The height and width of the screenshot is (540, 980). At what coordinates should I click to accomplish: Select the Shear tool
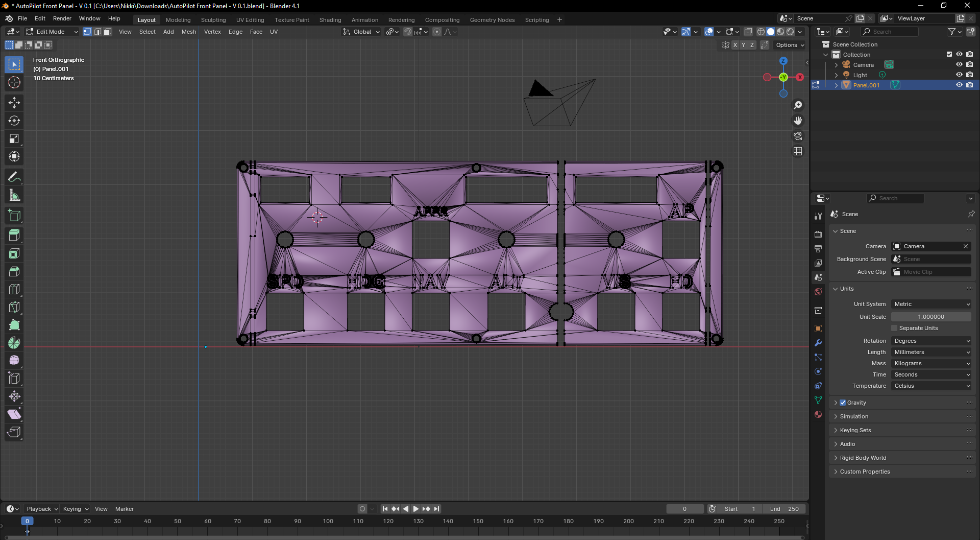pyautogui.click(x=14, y=414)
